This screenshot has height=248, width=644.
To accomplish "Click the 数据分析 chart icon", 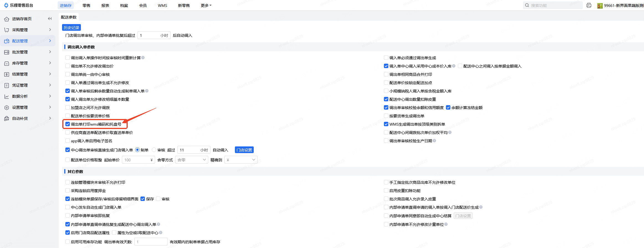I will tap(7, 96).
